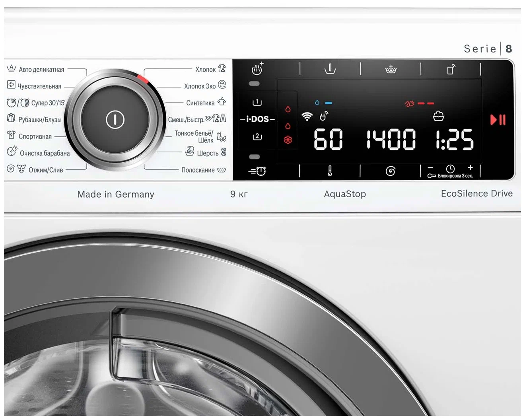Tap the temperature thermometer icon
The width and height of the screenshot is (525, 420).
330,171
